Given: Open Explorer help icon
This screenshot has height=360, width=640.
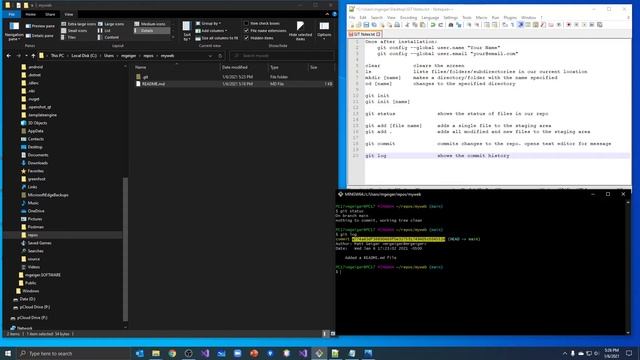Looking at the screenshot, I should pyautogui.click(x=334, y=14).
